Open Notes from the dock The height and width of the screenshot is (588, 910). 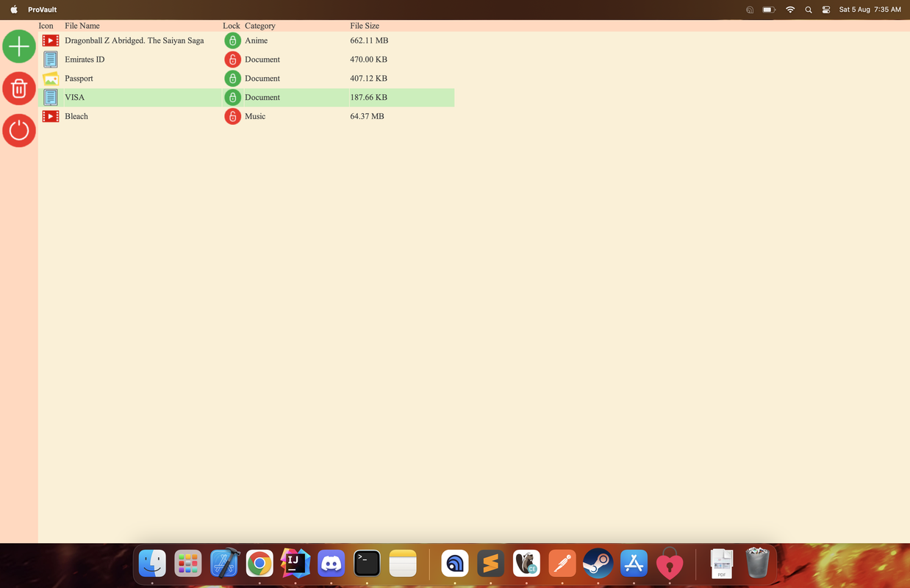[x=403, y=564]
